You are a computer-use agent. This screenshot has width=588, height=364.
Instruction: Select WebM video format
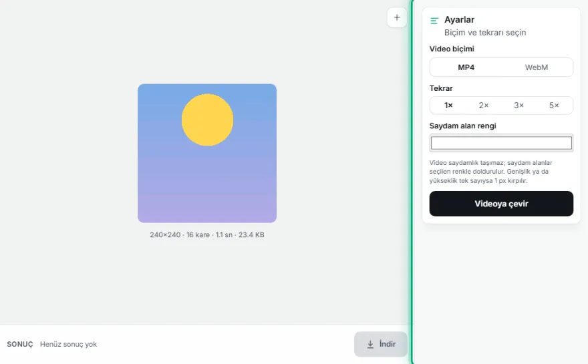tap(537, 67)
